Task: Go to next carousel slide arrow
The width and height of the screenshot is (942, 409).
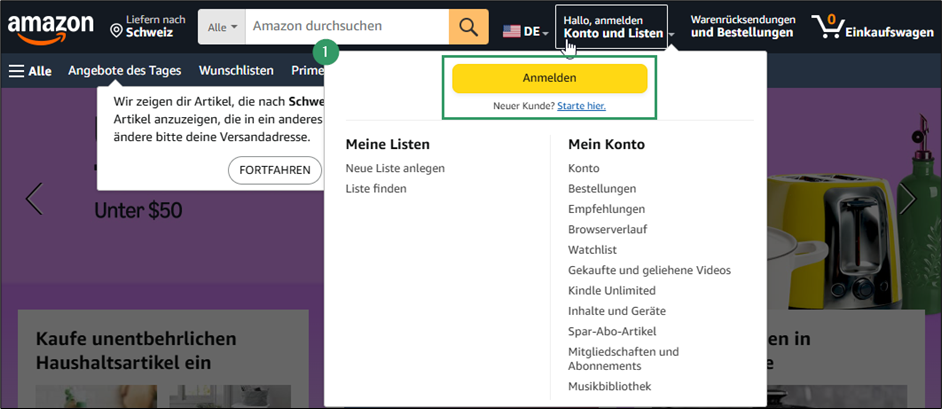Action: [x=908, y=199]
